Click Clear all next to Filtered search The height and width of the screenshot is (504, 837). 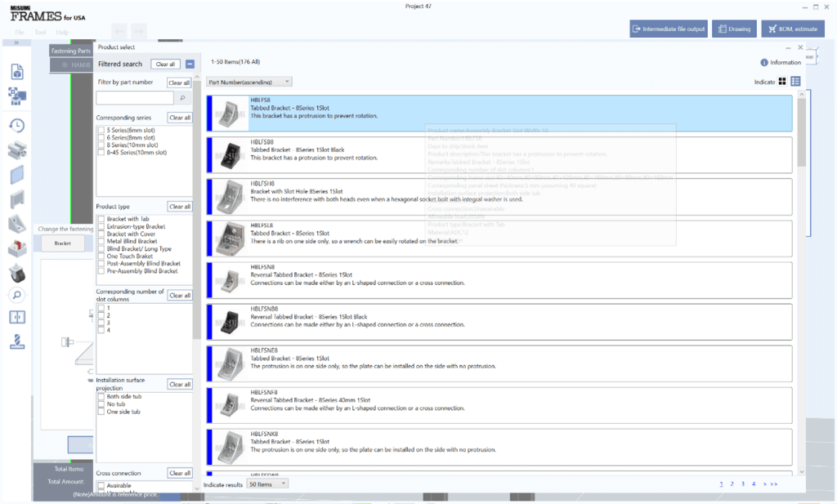(x=165, y=64)
